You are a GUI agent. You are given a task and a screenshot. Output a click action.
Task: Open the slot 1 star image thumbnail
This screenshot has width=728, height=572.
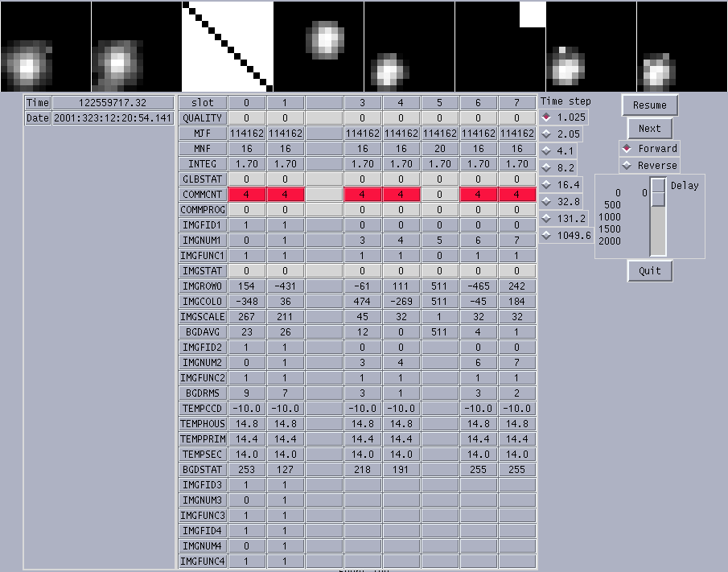pos(137,47)
